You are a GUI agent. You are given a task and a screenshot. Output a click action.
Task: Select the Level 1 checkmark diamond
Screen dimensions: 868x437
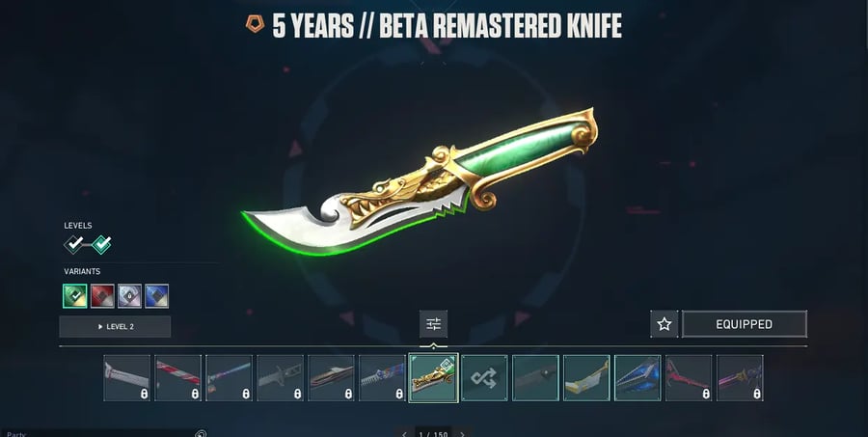click(73, 244)
